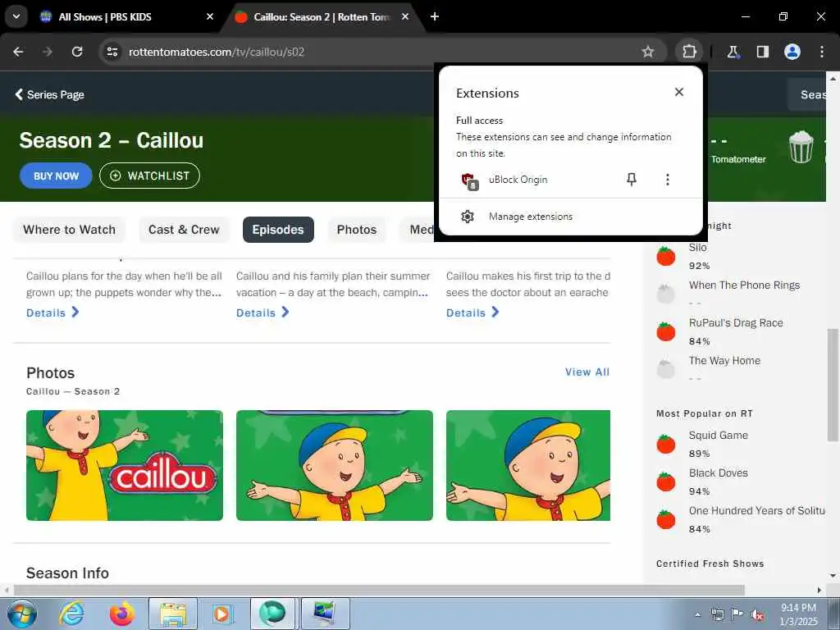This screenshot has height=630, width=840.
Task: Pin the uBlock Origin extension
Action: (632, 180)
